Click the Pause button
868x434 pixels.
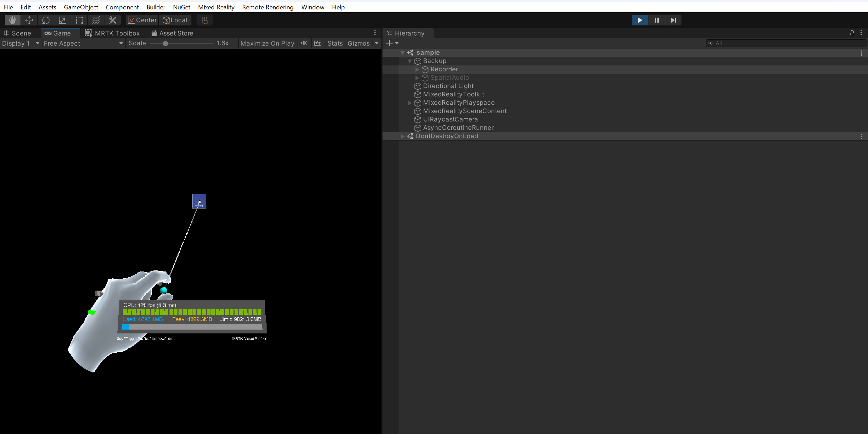coord(656,20)
